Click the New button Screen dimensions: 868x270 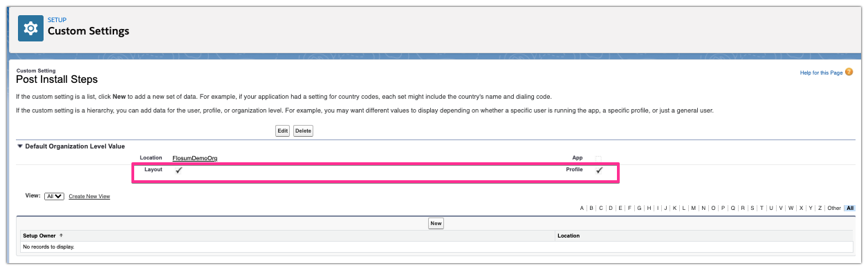[x=436, y=223]
